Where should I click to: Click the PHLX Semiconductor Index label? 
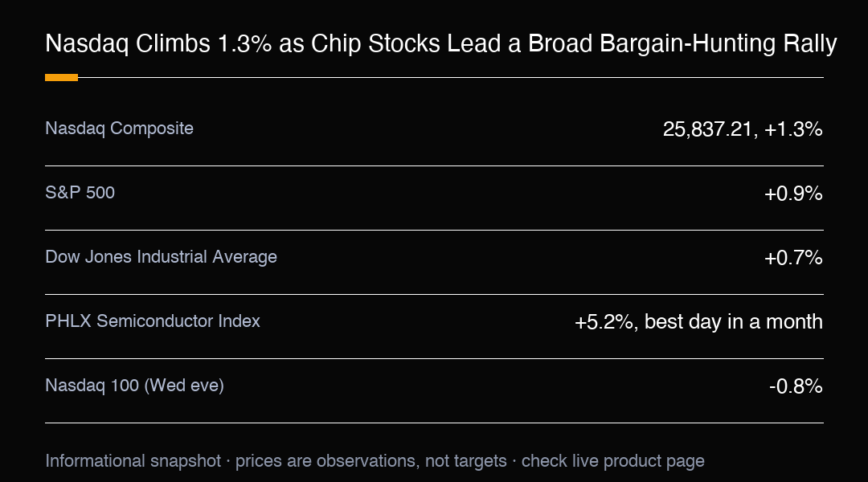152,321
